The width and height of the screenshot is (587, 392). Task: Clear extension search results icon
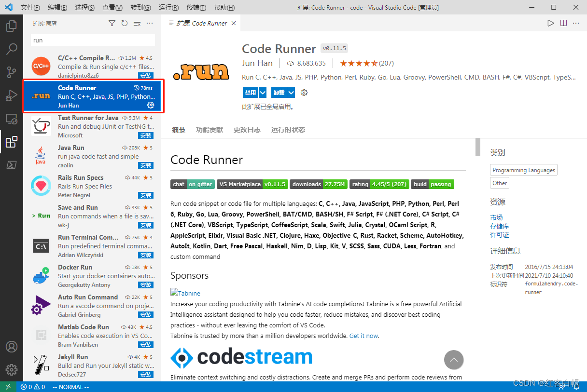pyautogui.click(x=137, y=23)
